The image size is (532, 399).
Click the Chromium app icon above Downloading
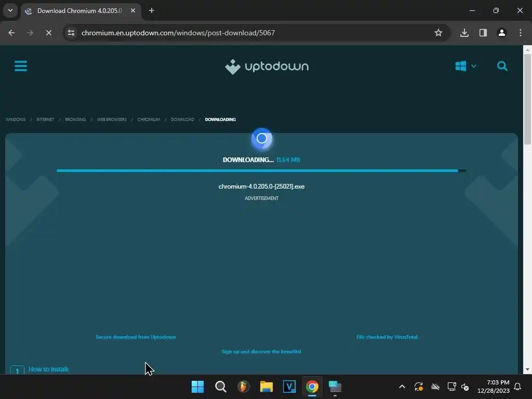(262, 138)
